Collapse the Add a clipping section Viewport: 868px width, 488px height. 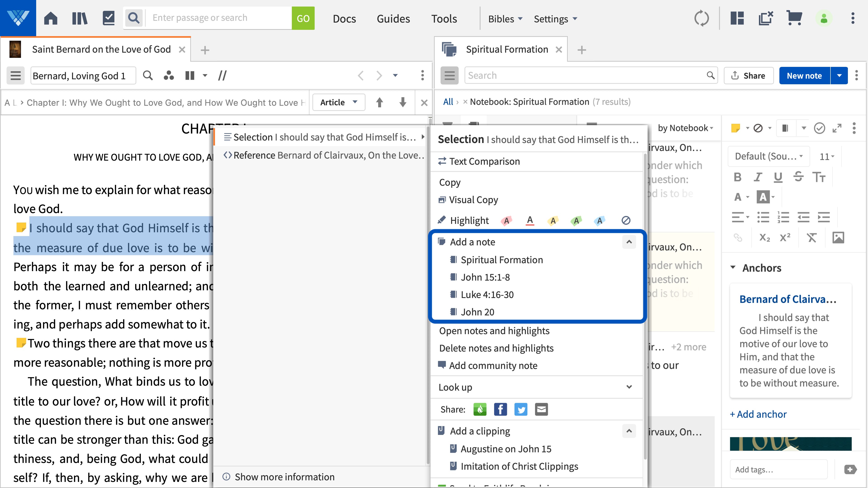point(629,431)
